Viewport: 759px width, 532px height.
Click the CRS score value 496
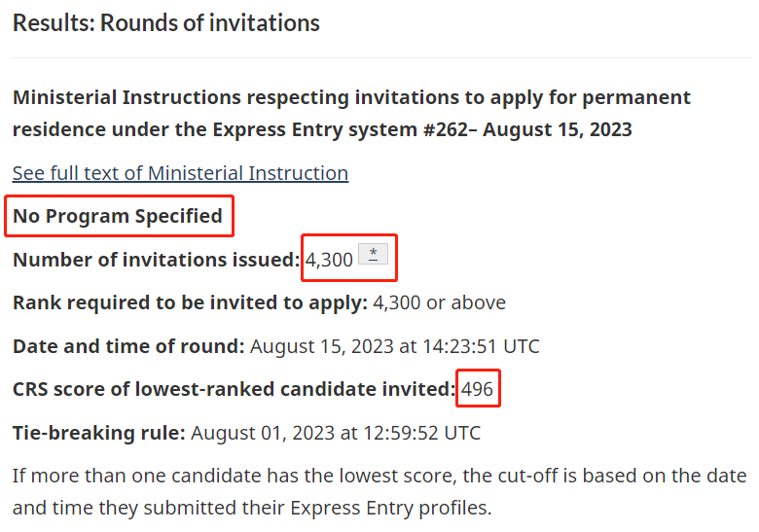click(x=477, y=389)
